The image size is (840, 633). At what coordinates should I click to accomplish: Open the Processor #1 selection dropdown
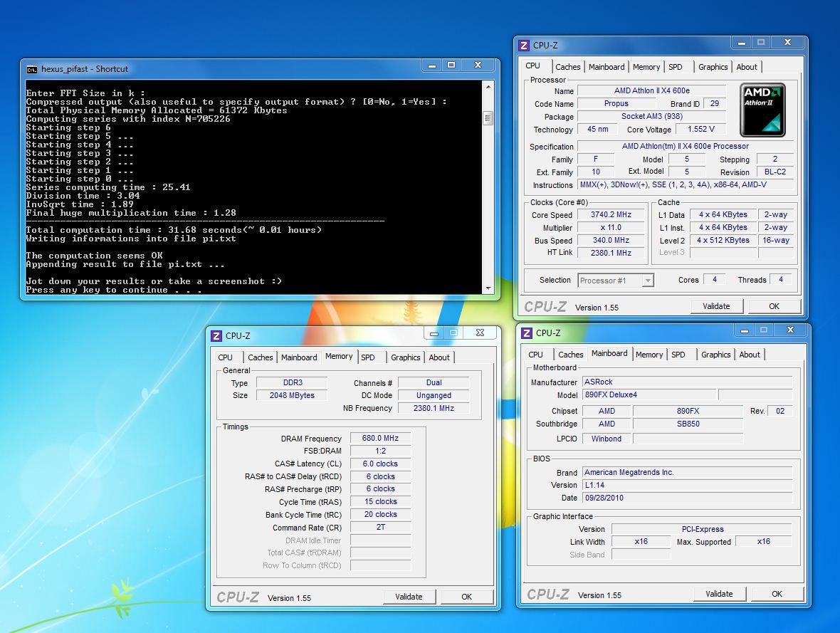[616, 281]
